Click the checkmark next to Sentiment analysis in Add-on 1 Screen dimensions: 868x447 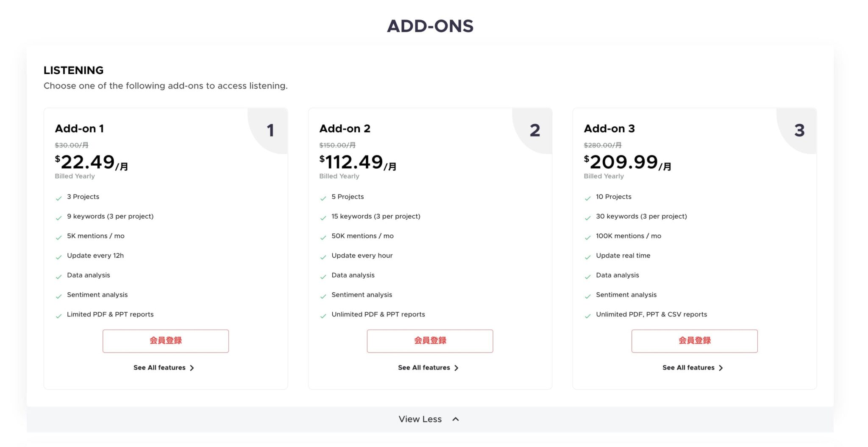[x=58, y=296]
